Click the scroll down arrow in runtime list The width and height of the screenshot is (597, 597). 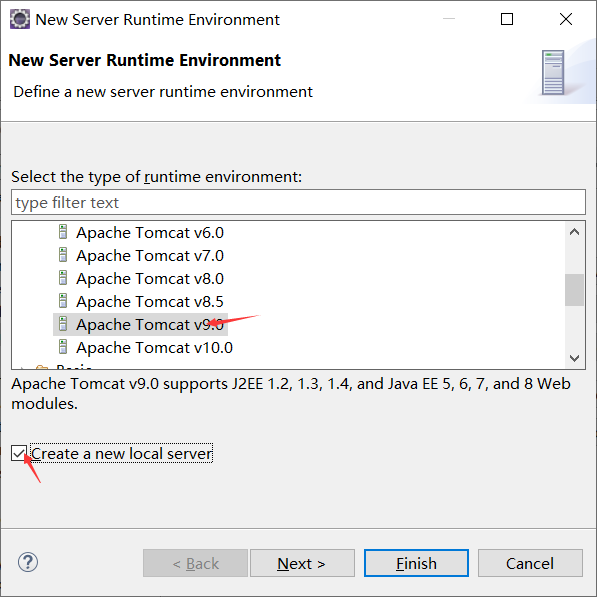[x=575, y=358]
